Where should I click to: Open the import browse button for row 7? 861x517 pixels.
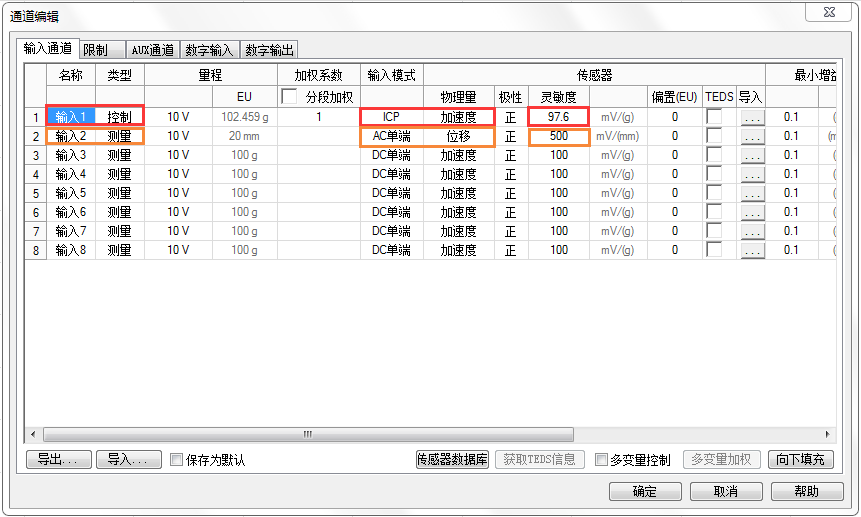[752, 232]
